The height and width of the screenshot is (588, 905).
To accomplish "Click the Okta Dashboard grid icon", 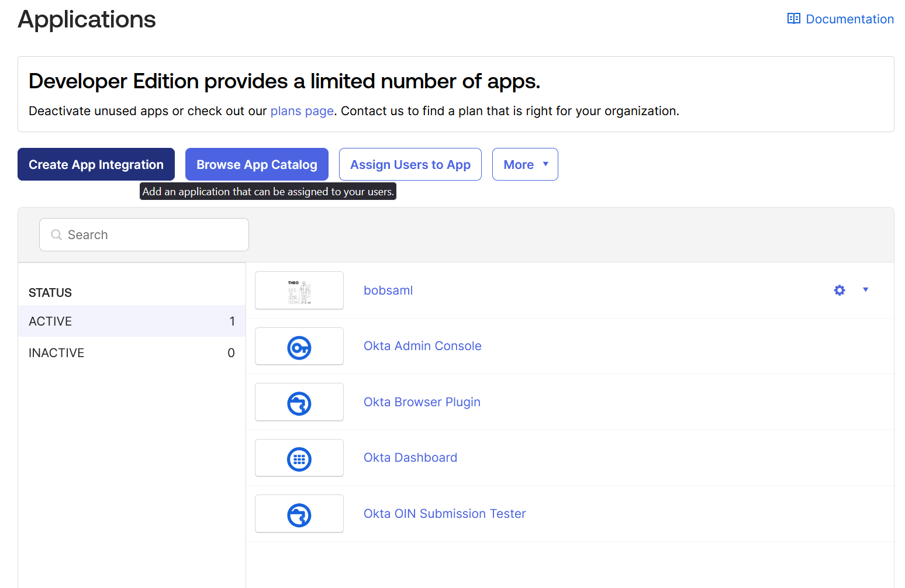I will (x=299, y=459).
